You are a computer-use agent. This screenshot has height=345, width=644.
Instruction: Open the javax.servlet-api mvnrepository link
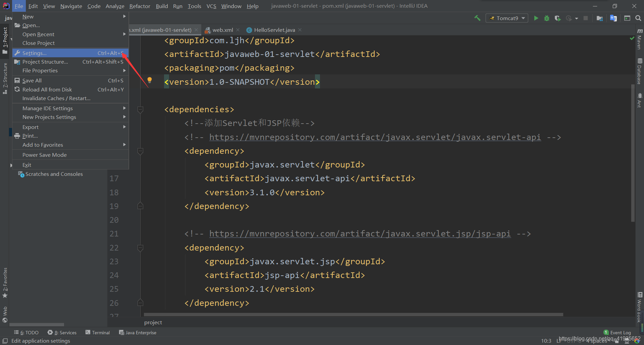(x=375, y=137)
